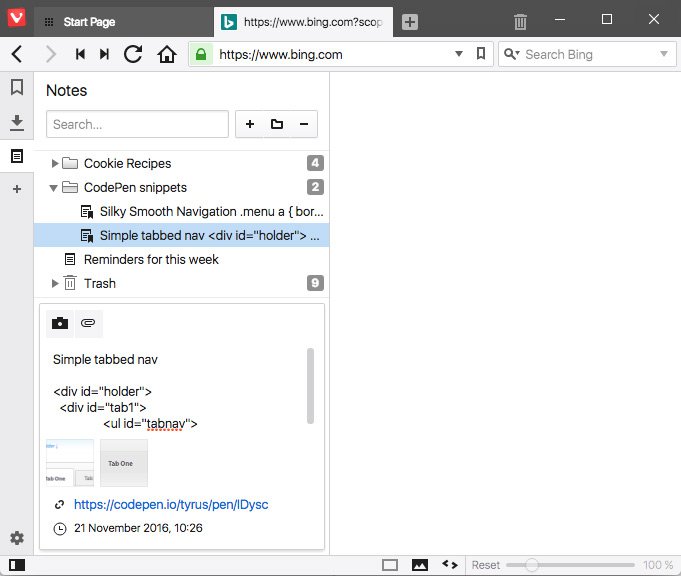681x576 pixels.
Task: Open the Downloads panel
Action: [x=17, y=122]
